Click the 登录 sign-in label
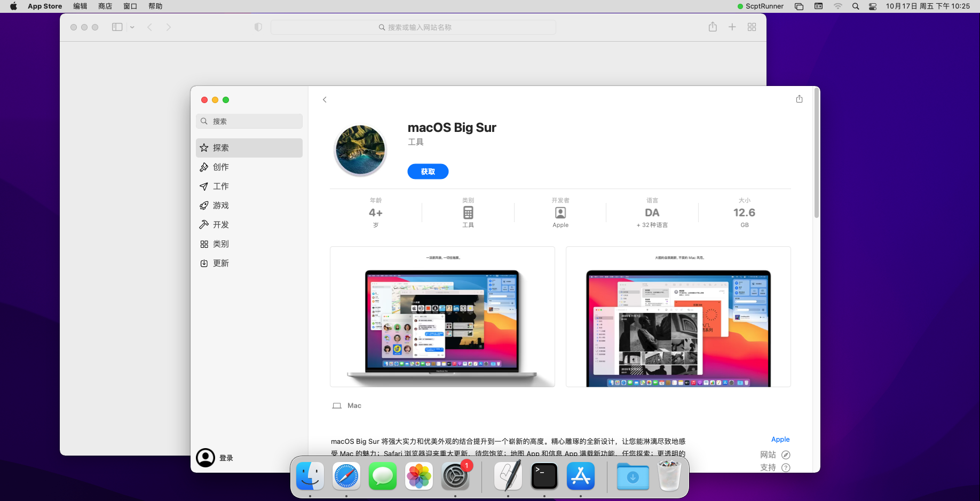The width and height of the screenshot is (980, 501). pyautogui.click(x=226, y=458)
